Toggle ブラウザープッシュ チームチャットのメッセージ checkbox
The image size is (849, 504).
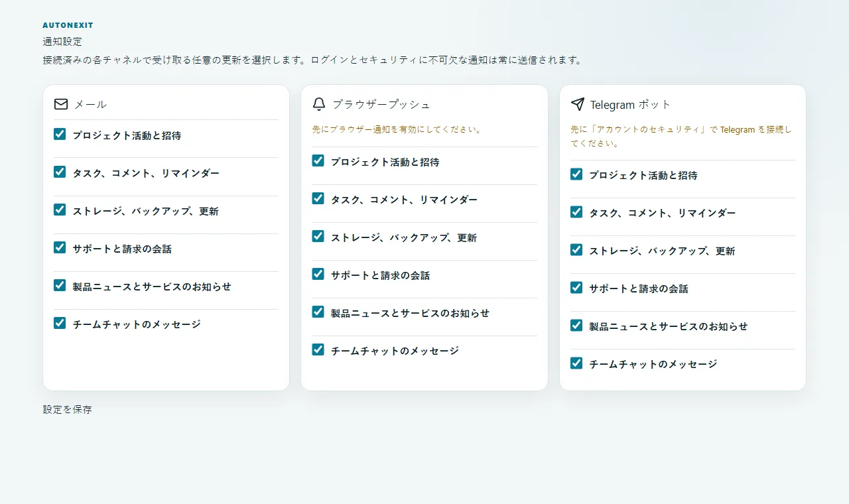click(318, 349)
